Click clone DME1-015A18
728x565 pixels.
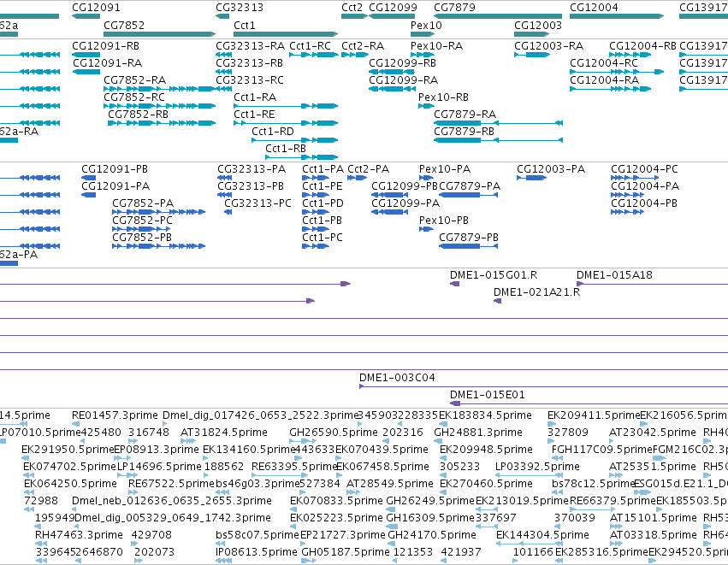pyautogui.click(x=614, y=275)
